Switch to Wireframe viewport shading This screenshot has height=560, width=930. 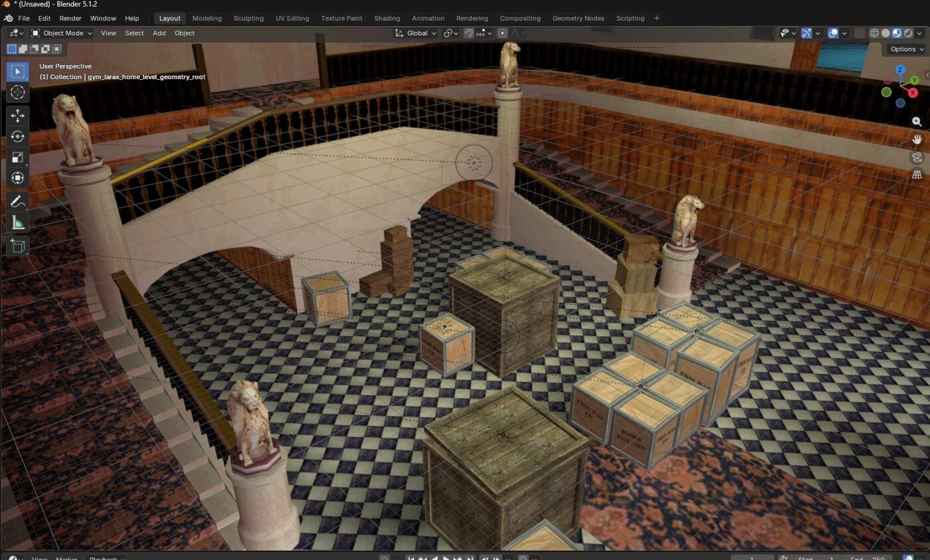[x=874, y=33]
